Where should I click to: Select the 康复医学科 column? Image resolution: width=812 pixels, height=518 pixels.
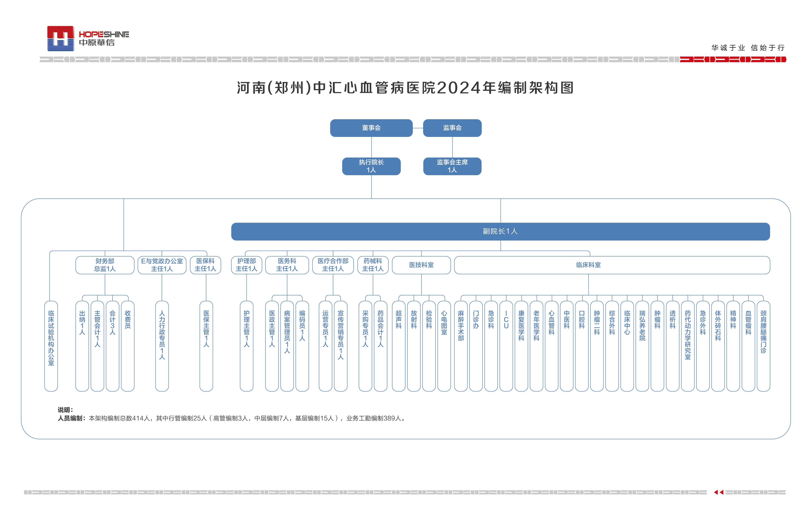coord(521,346)
